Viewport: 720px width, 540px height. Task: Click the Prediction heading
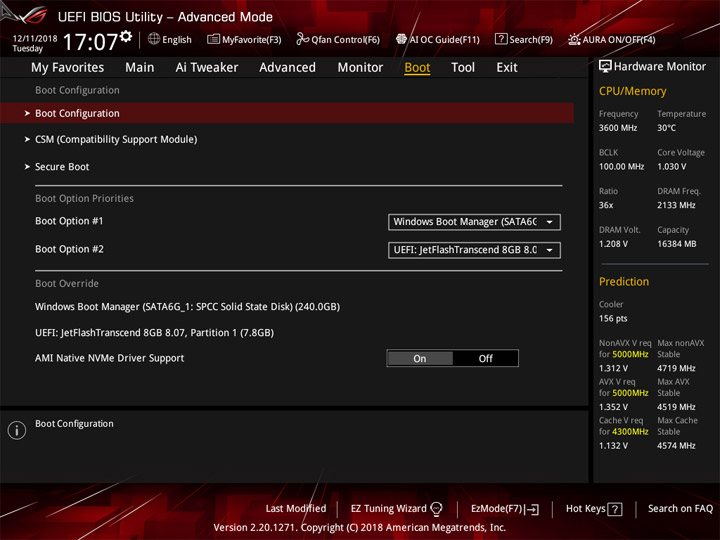coord(624,281)
